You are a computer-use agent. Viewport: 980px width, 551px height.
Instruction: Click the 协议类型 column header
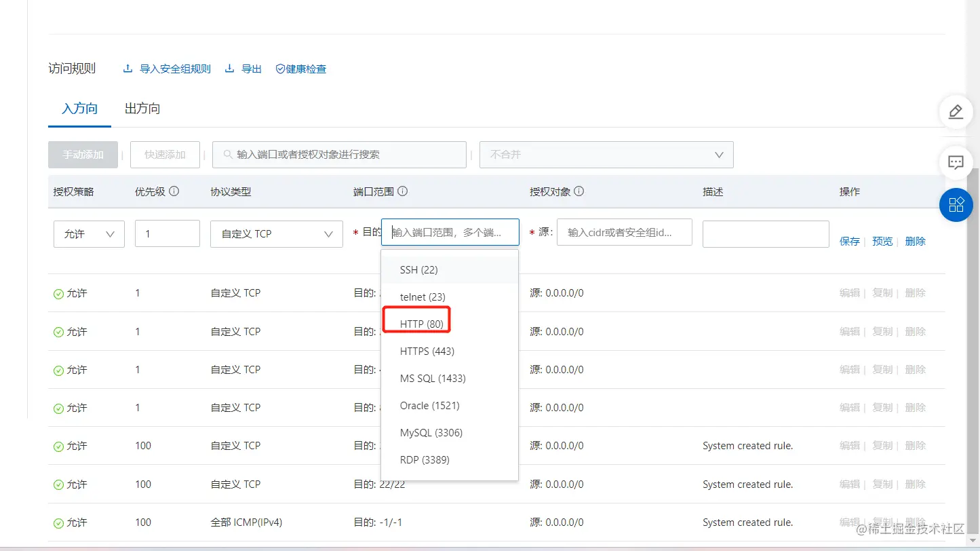(231, 192)
